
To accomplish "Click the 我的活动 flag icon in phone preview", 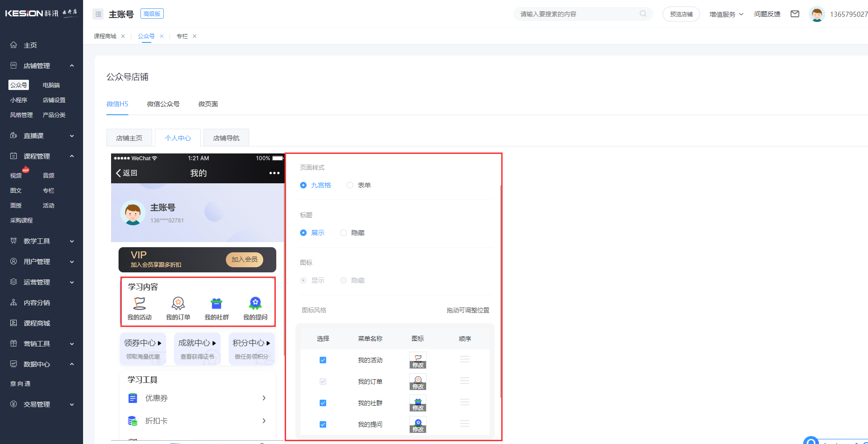I will click(x=140, y=304).
